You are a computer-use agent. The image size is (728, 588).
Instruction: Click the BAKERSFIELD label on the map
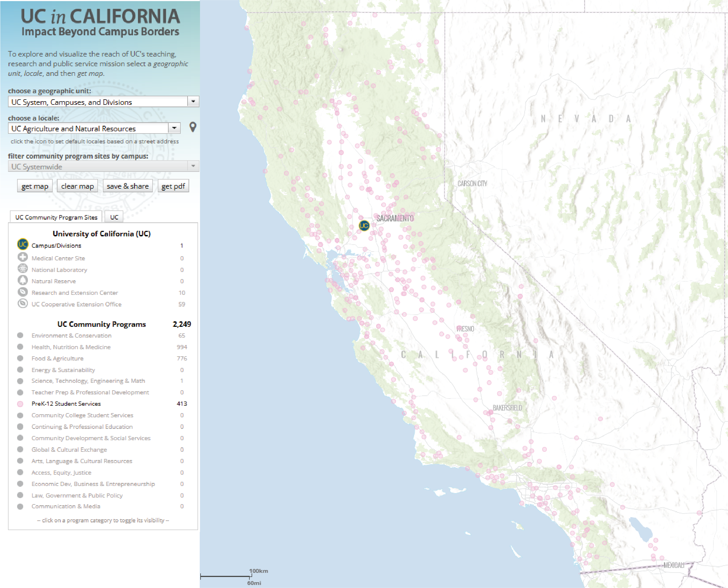508,408
